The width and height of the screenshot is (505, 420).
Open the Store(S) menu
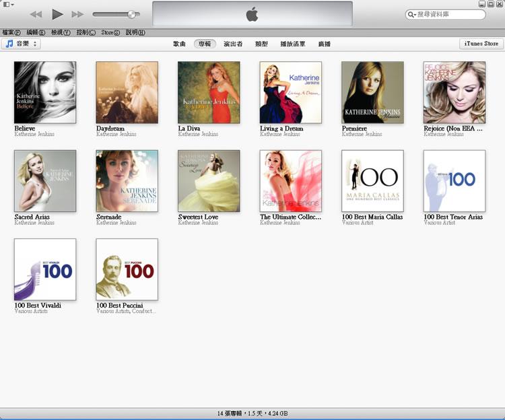pos(110,32)
